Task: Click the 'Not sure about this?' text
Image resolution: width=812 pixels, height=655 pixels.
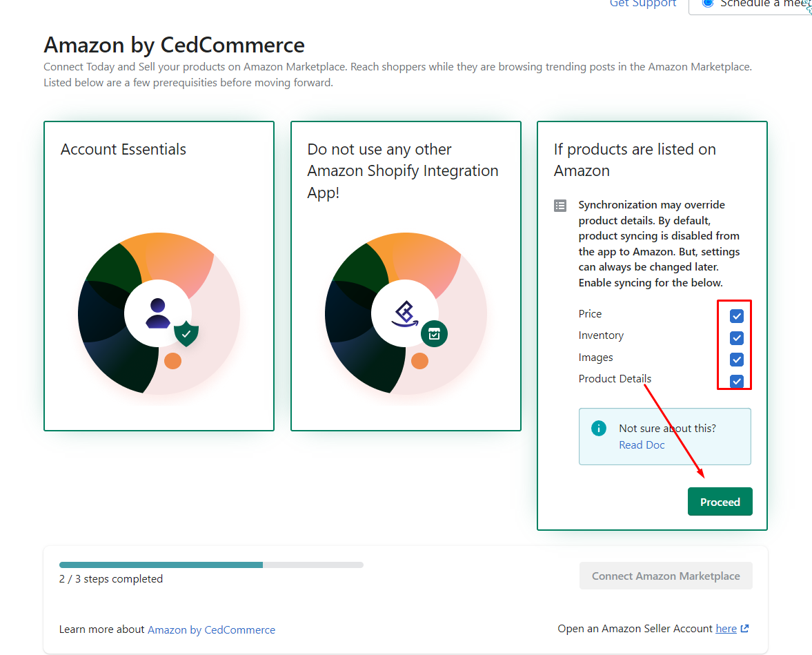Action: click(668, 428)
